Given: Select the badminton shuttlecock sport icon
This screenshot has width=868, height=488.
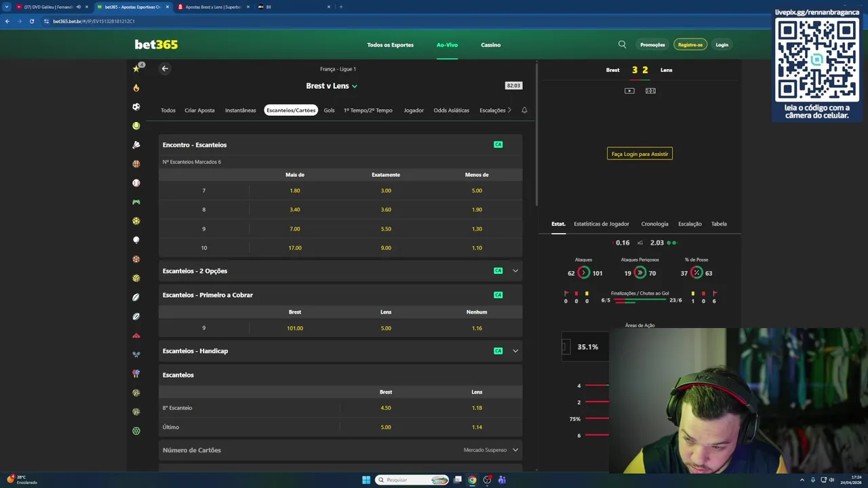Looking at the screenshot, I should [x=136, y=144].
